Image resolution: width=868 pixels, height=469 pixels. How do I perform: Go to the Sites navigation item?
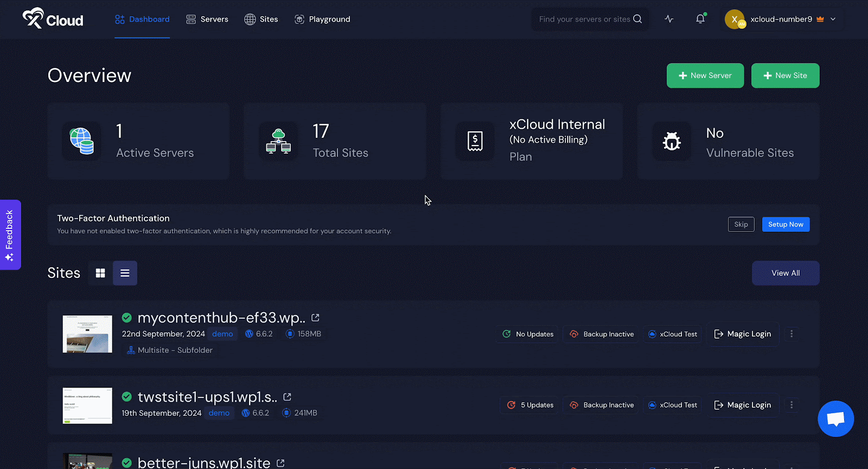click(261, 19)
